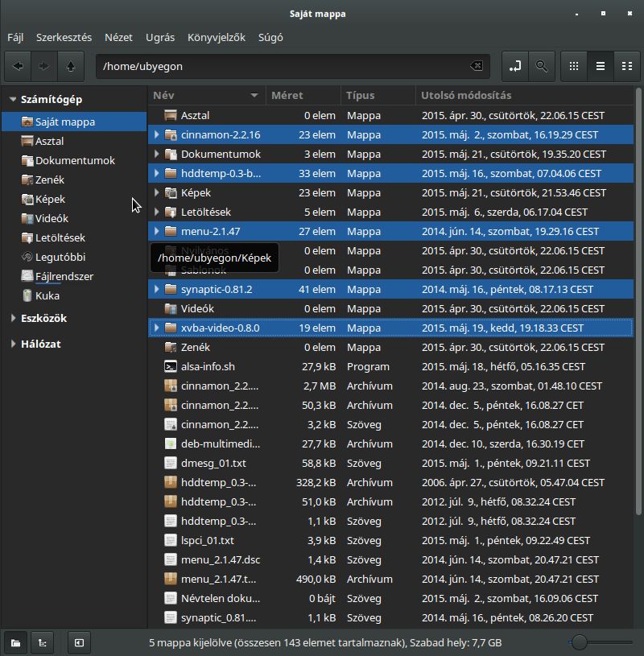This screenshot has height=656, width=644.
Task: Go up to the parent folder
Action: 71,66
